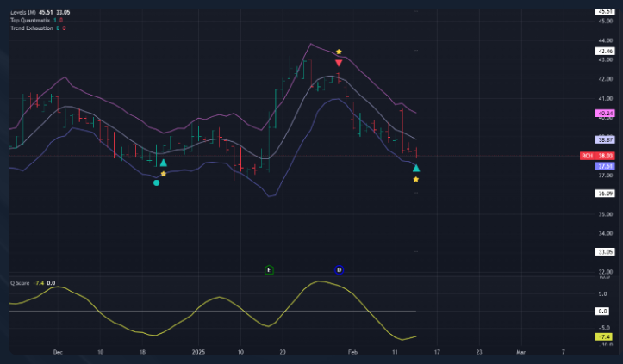Click the yellow star above the red triangle
This screenshot has height=364, width=623.
339,52
